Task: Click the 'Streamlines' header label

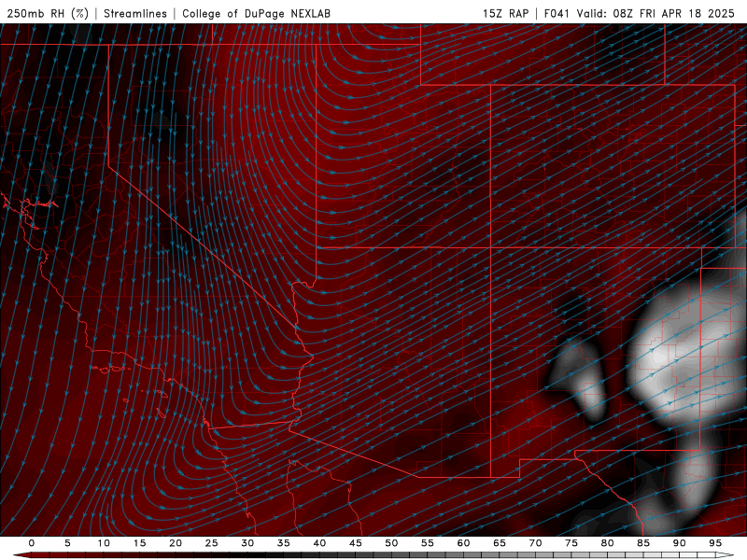Action: (x=135, y=13)
